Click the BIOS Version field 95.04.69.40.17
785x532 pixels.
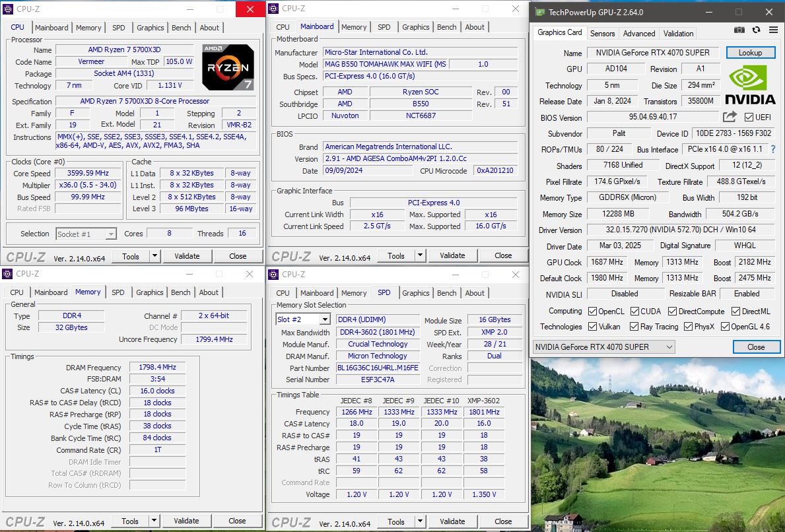[653, 117]
